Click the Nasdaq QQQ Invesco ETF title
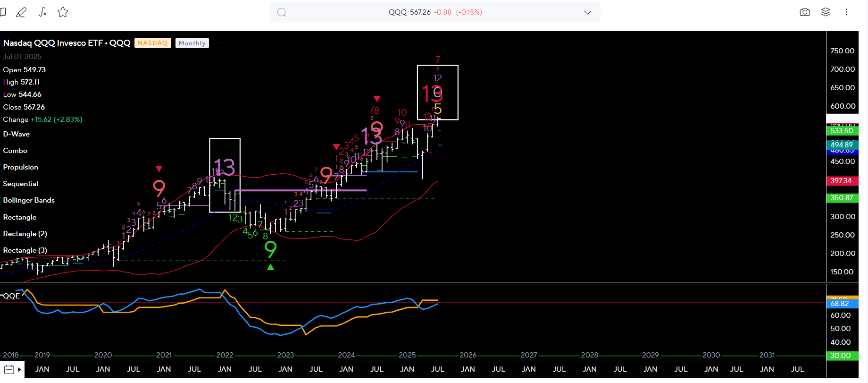This screenshot has width=868, height=383. [x=67, y=43]
